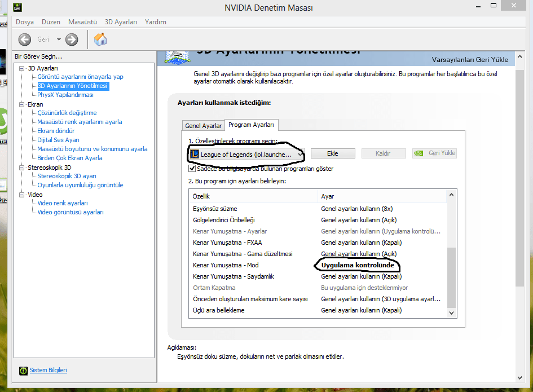Viewport: 533px width, 392px height.
Task: Select Kenar Yumuşatma - Saydamlık row
Action: [318, 276]
